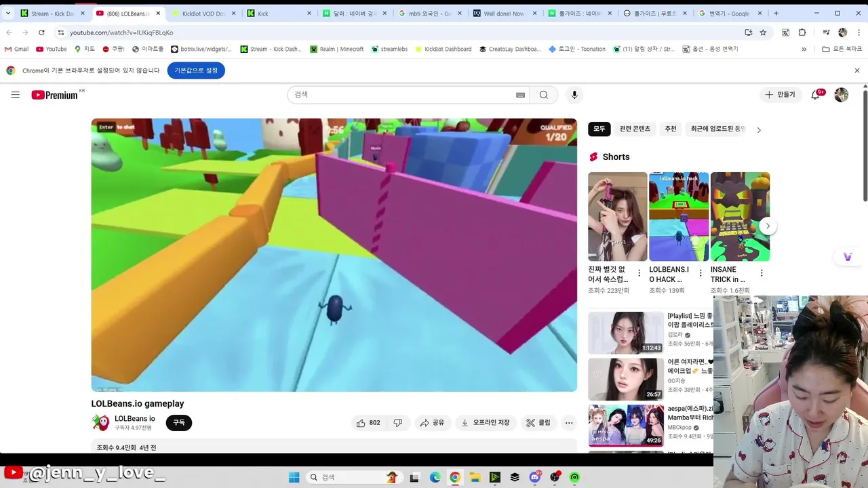Open Windows Start menu
This screenshot has width=868, height=488.
click(294, 477)
